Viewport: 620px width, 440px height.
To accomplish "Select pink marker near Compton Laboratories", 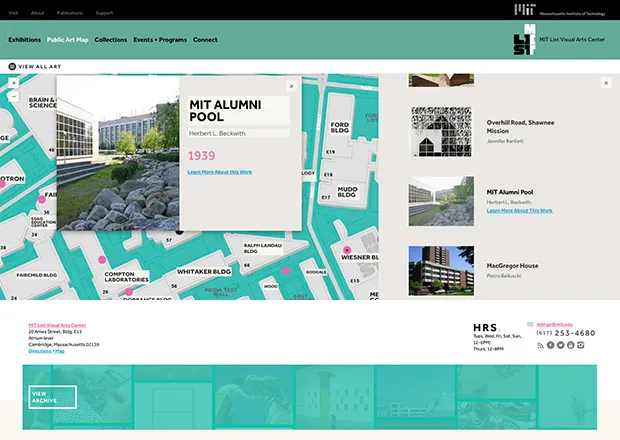I will 102,260.
